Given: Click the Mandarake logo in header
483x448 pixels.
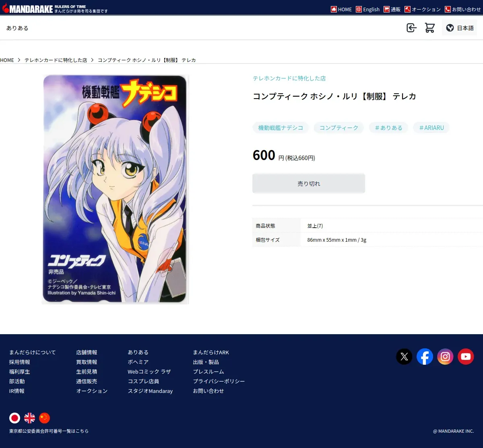Looking at the screenshot, I should click(55, 8).
